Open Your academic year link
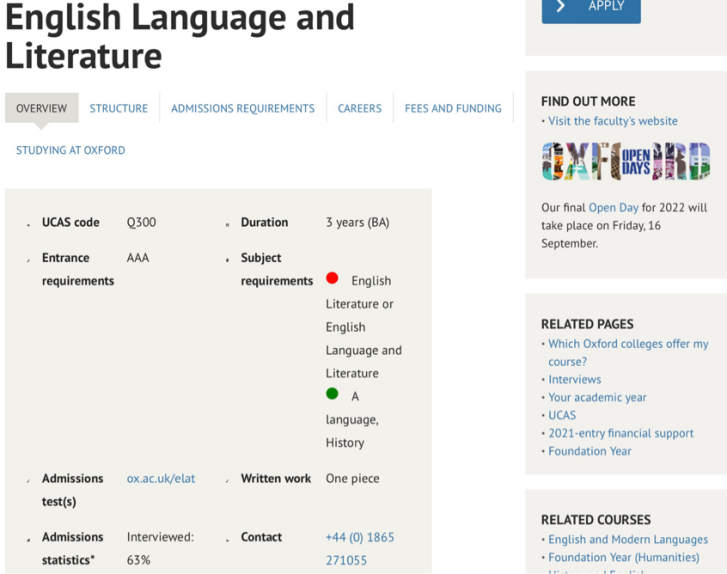The image size is (727, 574). 597,397
